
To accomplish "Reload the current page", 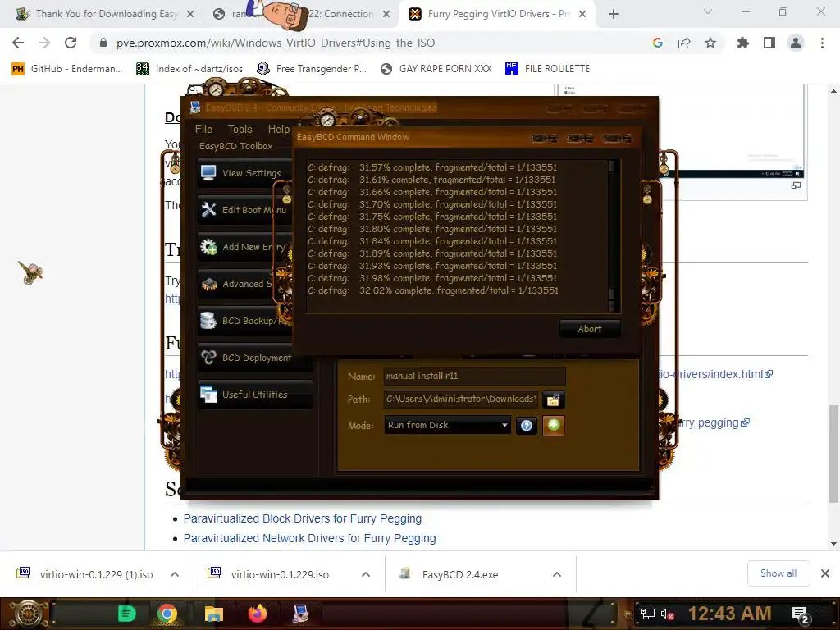I will 71,43.
